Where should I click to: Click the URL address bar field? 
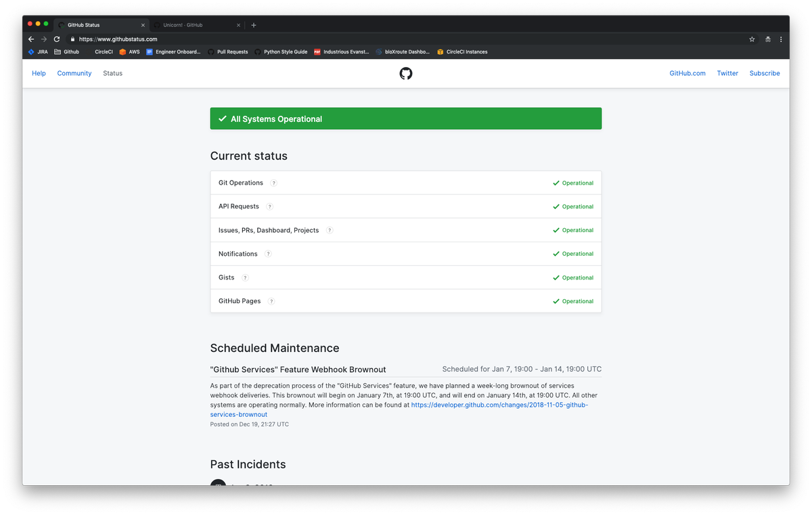click(406, 39)
